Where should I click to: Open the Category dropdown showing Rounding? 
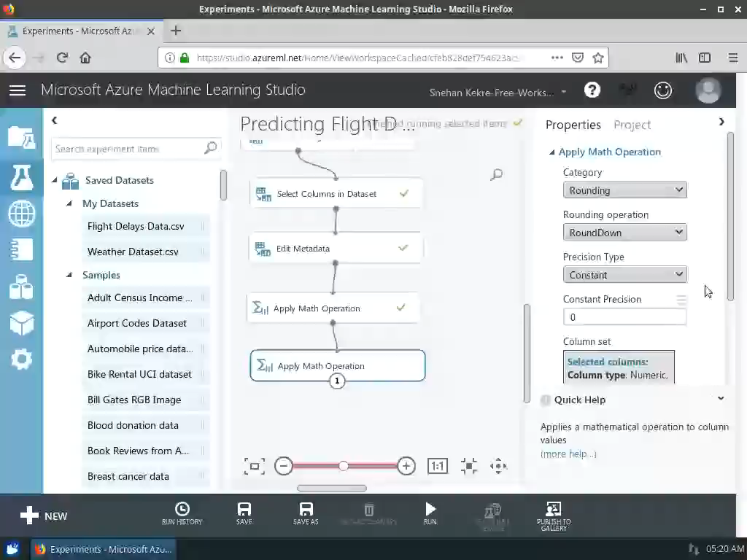tap(624, 190)
